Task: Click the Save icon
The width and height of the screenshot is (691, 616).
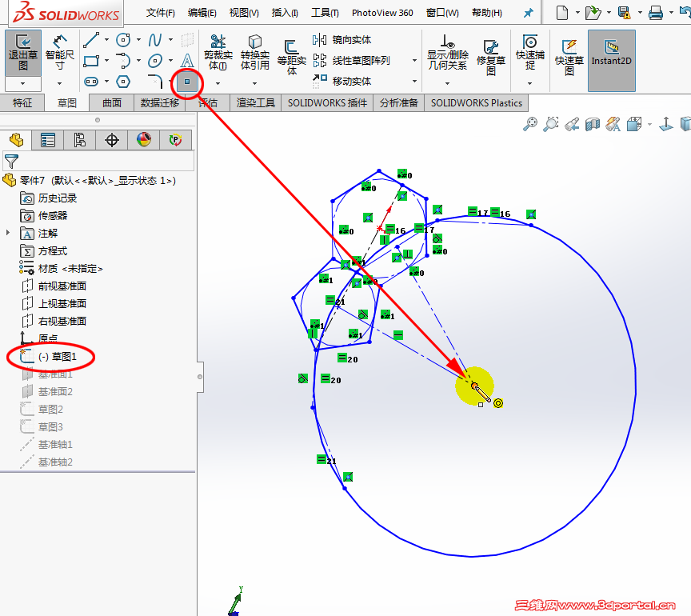Action: point(624,13)
